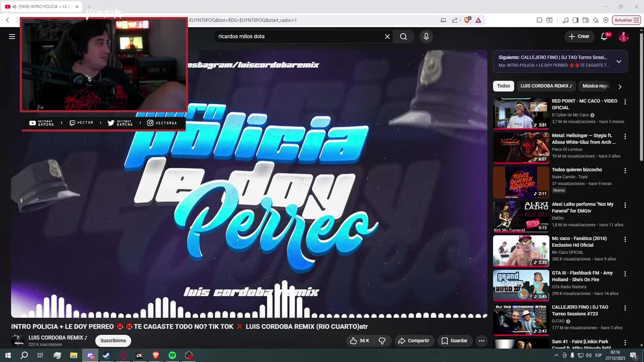Select the Música regional chip
The width and height of the screenshot is (644, 362).
pos(596,86)
